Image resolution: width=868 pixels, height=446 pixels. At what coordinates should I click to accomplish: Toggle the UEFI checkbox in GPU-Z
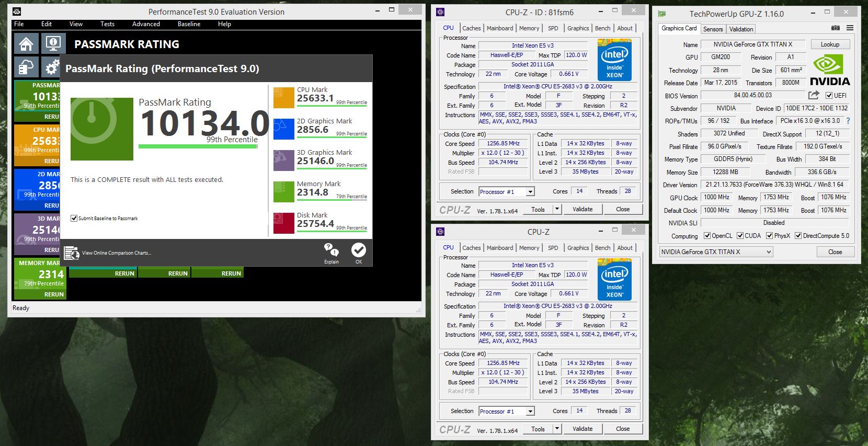pos(829,96)
